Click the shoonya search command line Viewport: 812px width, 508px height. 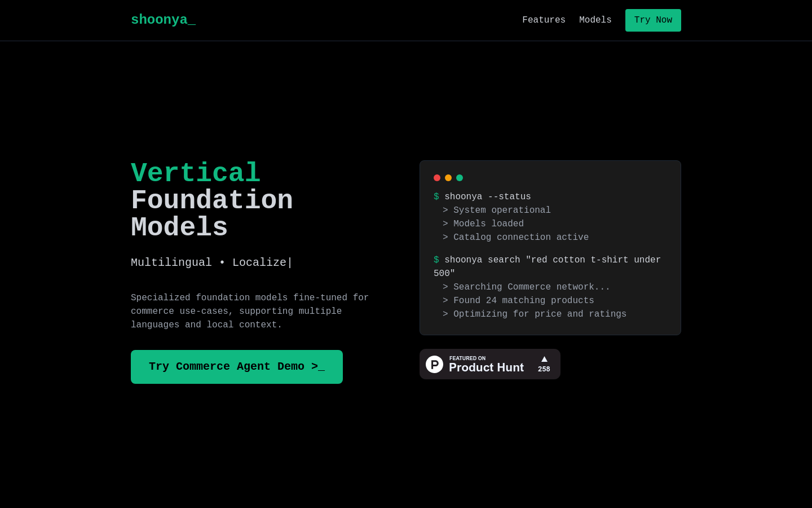coord(547,266)
